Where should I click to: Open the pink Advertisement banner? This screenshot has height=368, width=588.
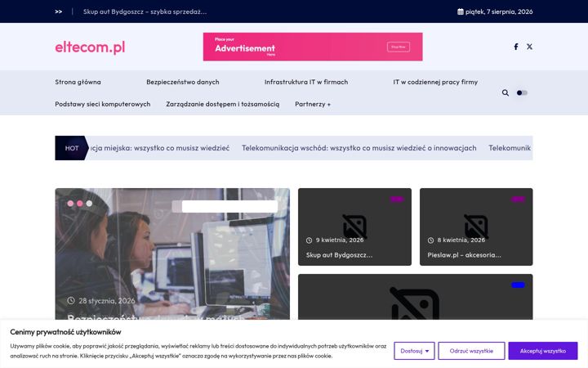[313, 47]
